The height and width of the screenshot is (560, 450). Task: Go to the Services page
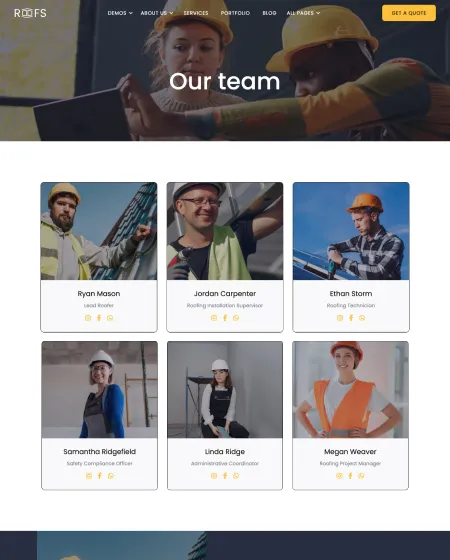click(x=196, y=13)
